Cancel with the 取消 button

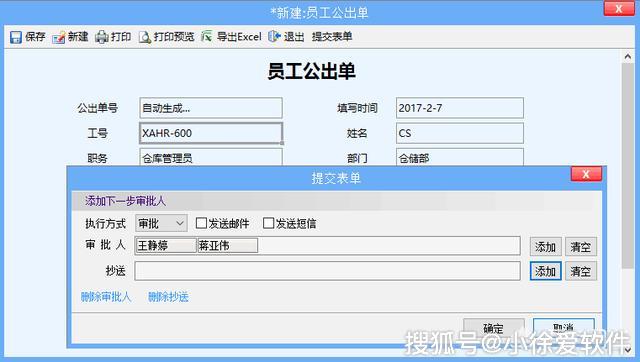564,329
